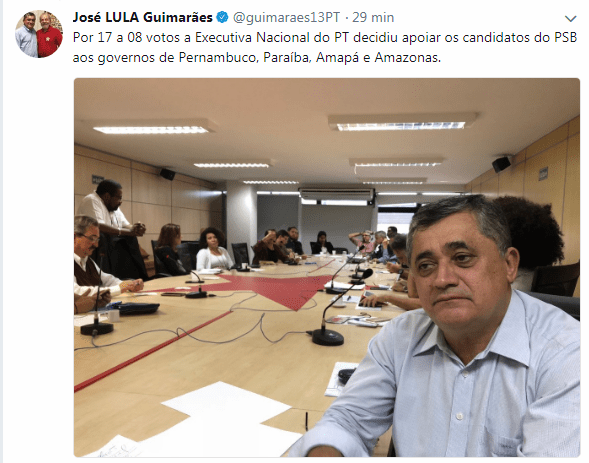Open the tweet options chevron menu

coord(570,18)
